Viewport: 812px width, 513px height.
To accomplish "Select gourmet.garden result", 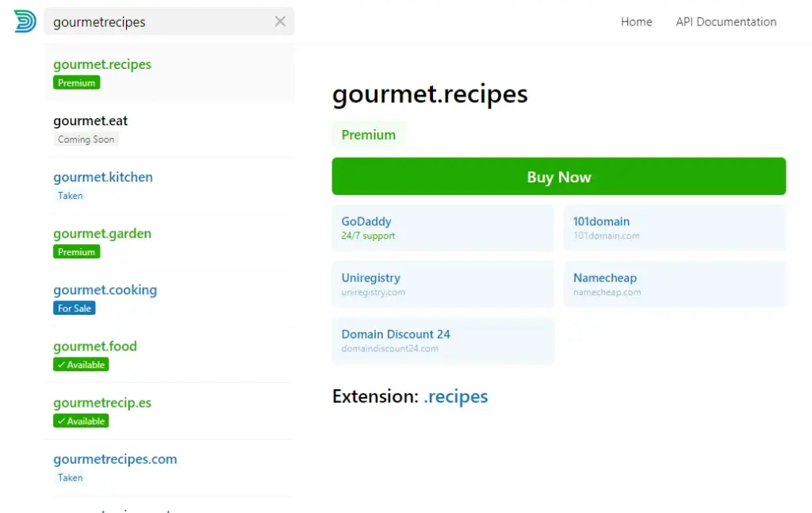I will pyautogui.click(x=170, y=243).
